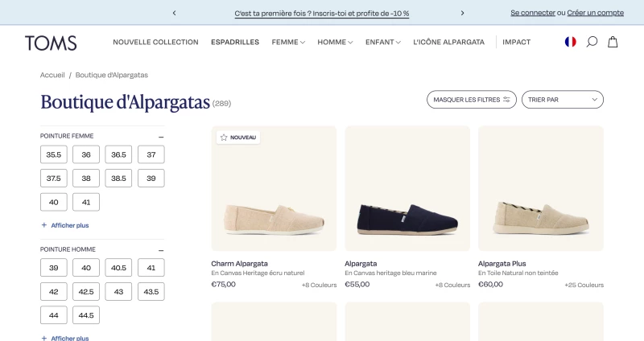The image size is (644, 341).
Task: Click Masquer les filtres button
Action: point(472,100)
